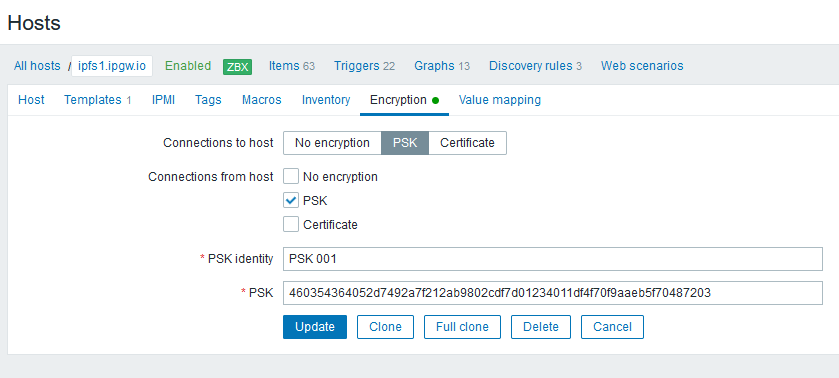839x378 pixels.
Task: Click the Enabled status link
Action: pyautogui.click(x=188, y=66)
